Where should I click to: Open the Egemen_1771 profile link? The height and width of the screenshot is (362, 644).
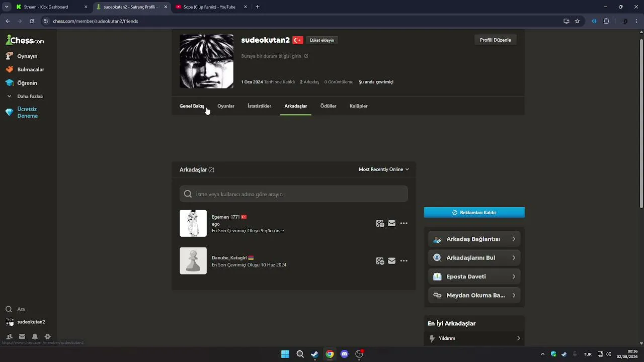pos(225,217)
